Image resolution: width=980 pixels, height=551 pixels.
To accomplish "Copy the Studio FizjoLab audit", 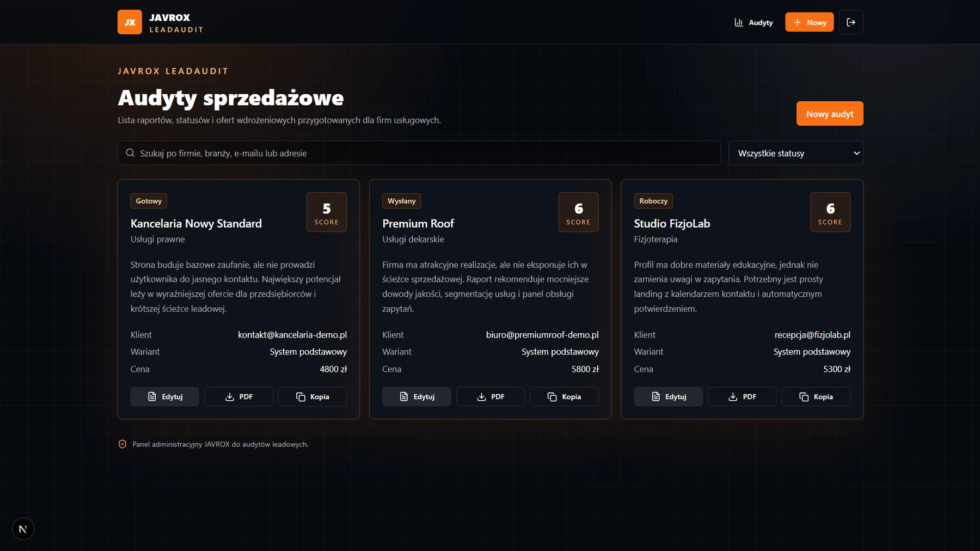I will coord(816,397).
